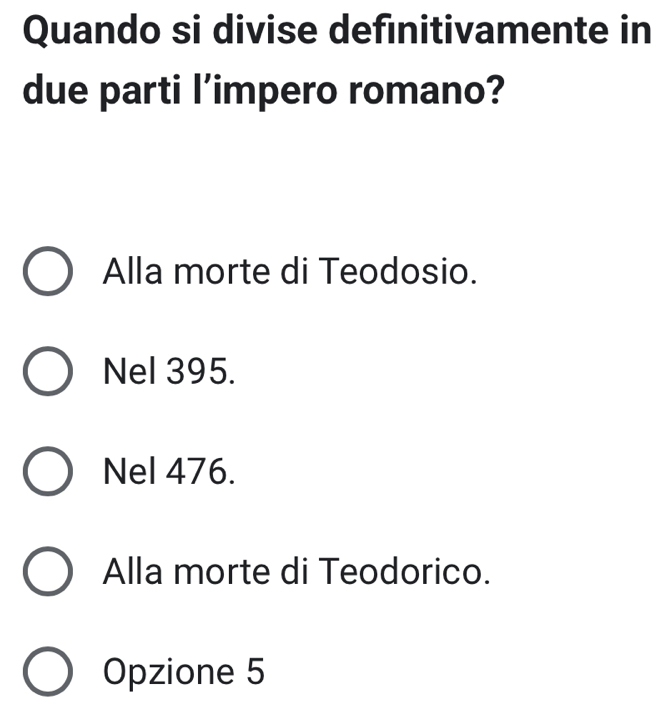Select the 'Nel 476.' radio button
Viewport: 670px width, 717px height.
pos(48,473)
